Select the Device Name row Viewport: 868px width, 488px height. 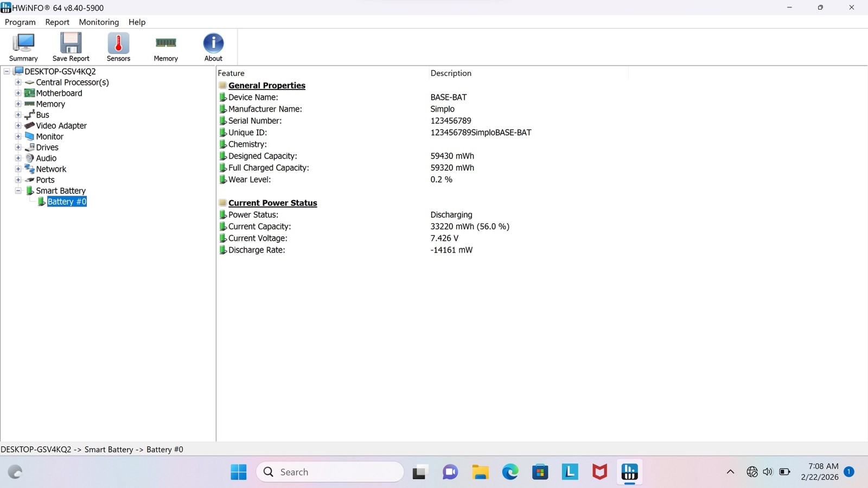[423, 97]
